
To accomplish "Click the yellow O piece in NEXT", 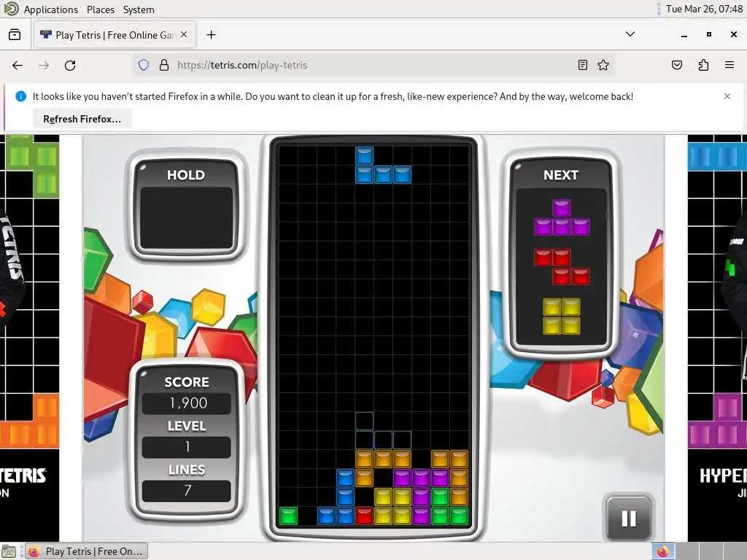I will pyautogui.click(x=562, y=316).
